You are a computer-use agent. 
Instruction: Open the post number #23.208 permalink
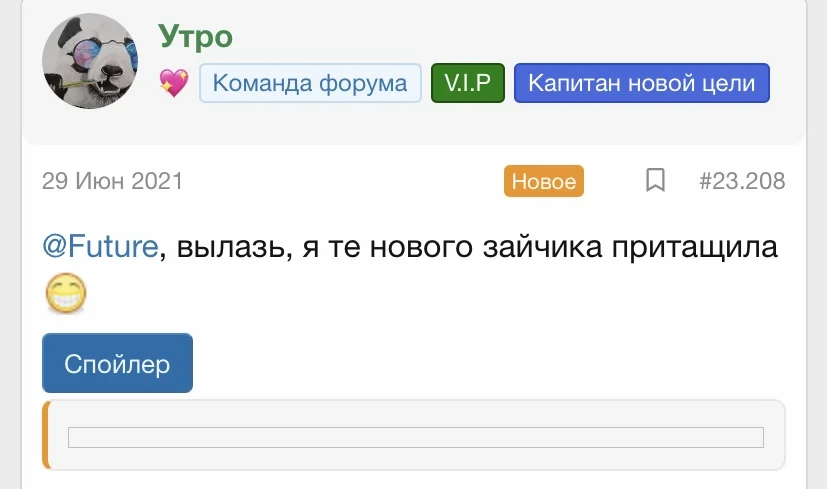click(x=741, y=181)
